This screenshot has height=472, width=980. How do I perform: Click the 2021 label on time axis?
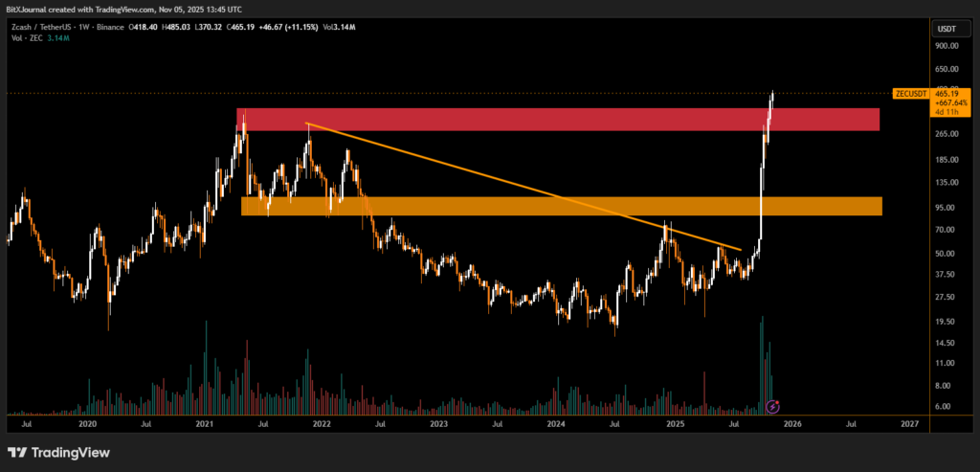[x=204, y=422]
